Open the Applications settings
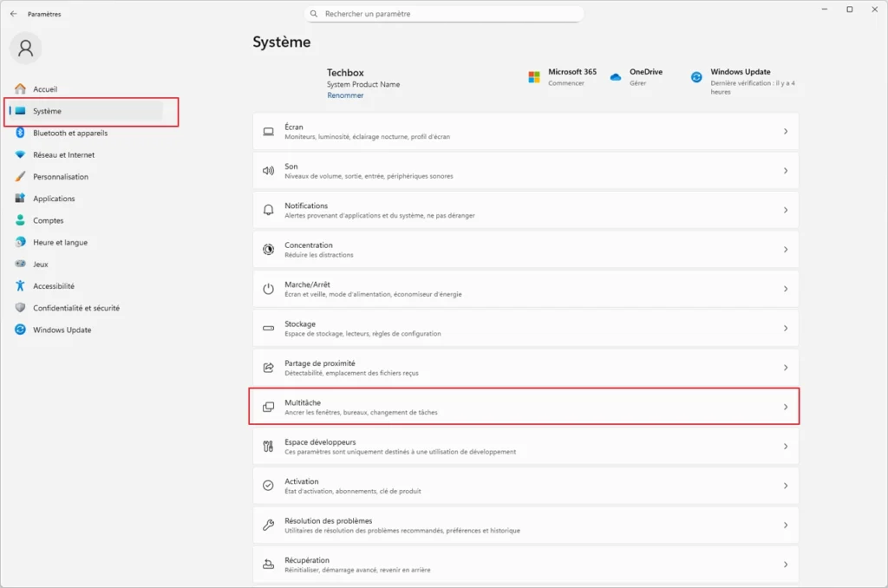The width and height of the screenshot is (888, 588). [52, 198]
